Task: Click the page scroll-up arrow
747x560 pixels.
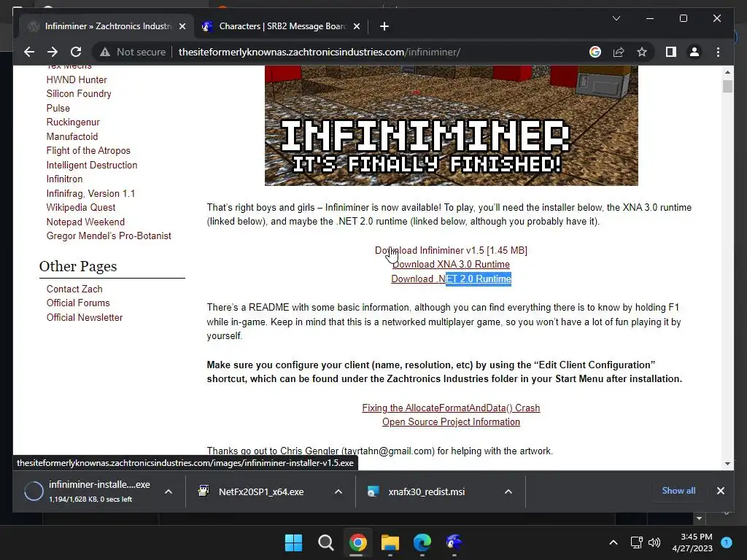Action: (x=727, y=72)
